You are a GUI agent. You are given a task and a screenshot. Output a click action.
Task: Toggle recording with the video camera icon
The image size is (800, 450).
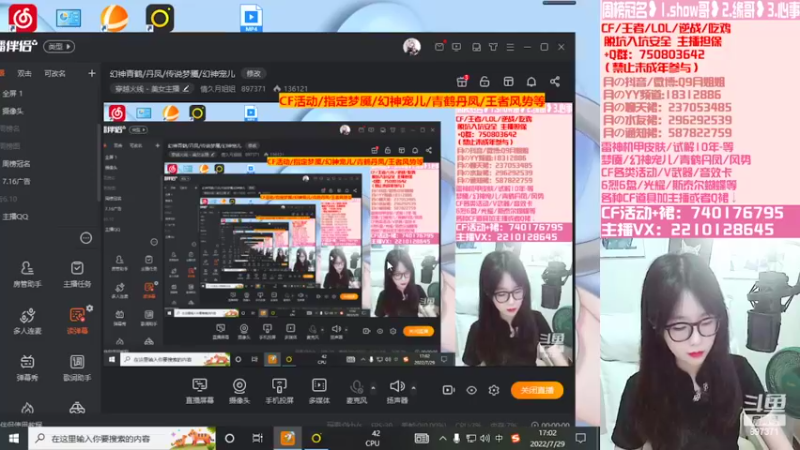[x=448, y=390]
